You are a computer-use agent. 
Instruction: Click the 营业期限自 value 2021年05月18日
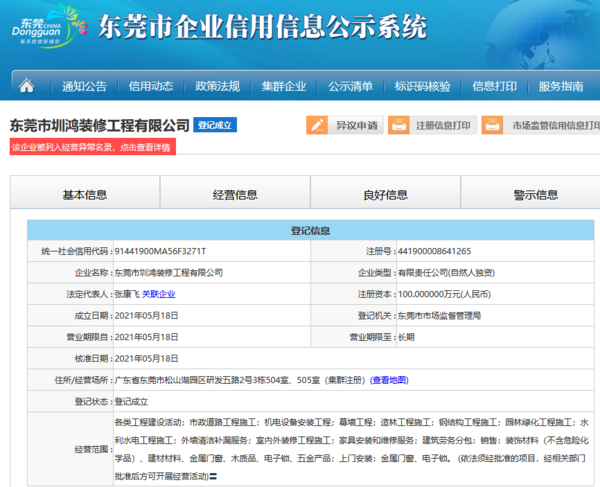click(x=147, y=337)
